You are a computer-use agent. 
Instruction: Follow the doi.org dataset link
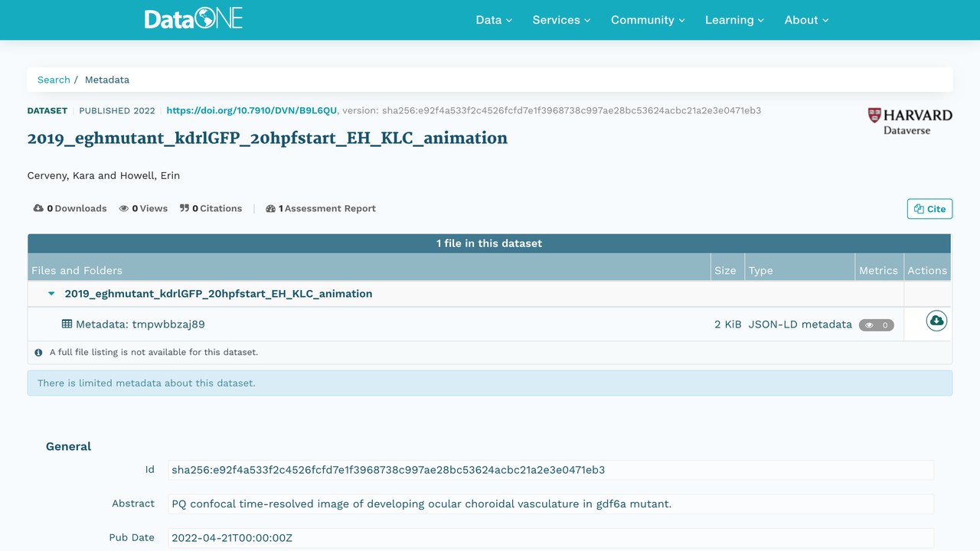(x=251, y=110)
